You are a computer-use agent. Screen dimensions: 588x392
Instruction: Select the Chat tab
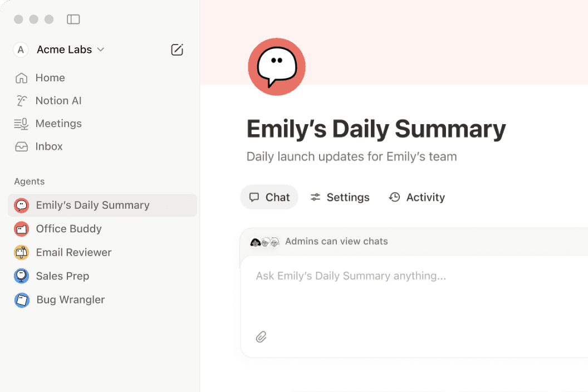tap(269, 197)
